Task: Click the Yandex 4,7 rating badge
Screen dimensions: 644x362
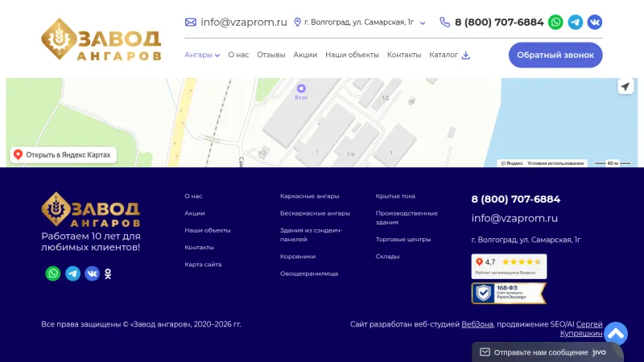Action: pyautogui.click(x=509, y=266)
